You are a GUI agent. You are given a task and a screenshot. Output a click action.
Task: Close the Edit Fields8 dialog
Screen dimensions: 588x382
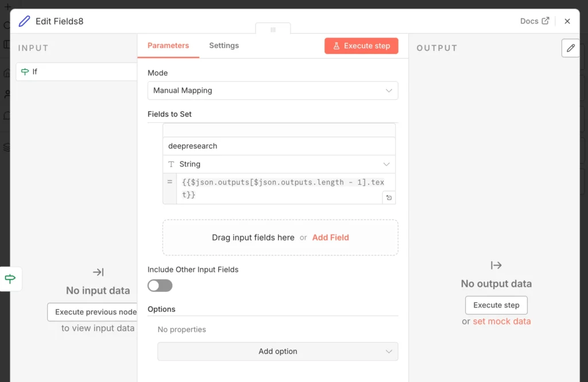[x=567, y=21]
